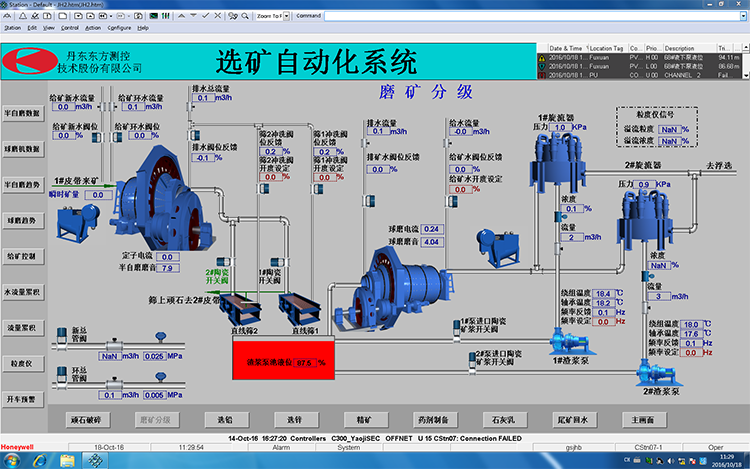Viewport: 750px width, 469px height.
Task: Go to 药剂制备 page button
Action: point(434,420)
